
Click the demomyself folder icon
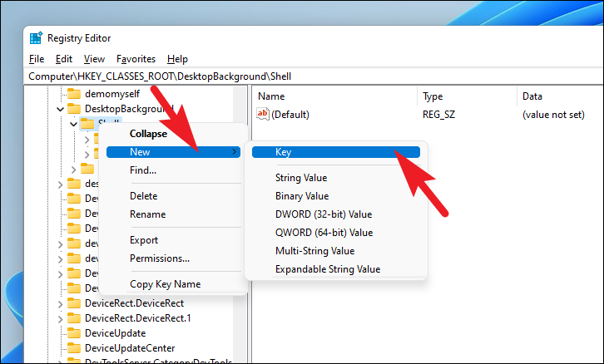pyautogui.click(x=73, y=94)
